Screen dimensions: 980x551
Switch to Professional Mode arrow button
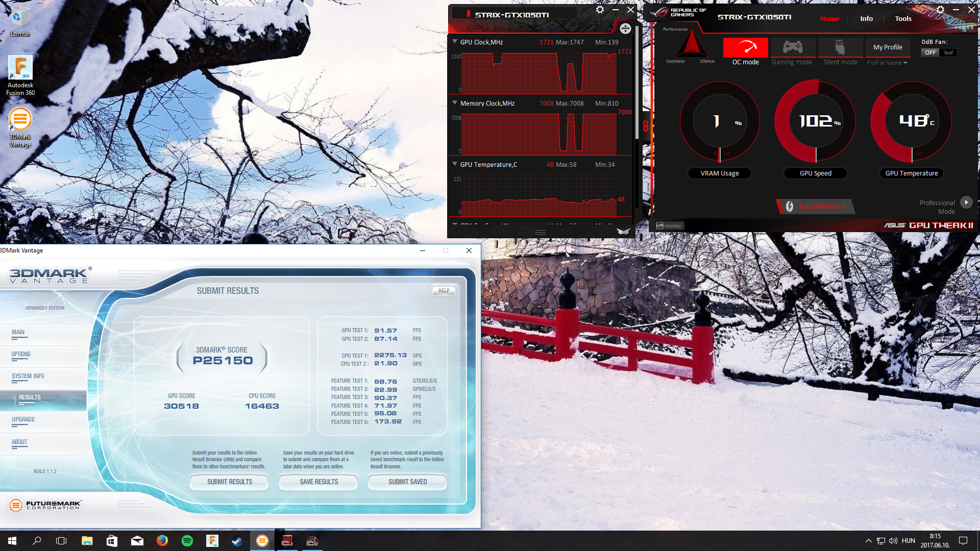(x=966, y=203)
